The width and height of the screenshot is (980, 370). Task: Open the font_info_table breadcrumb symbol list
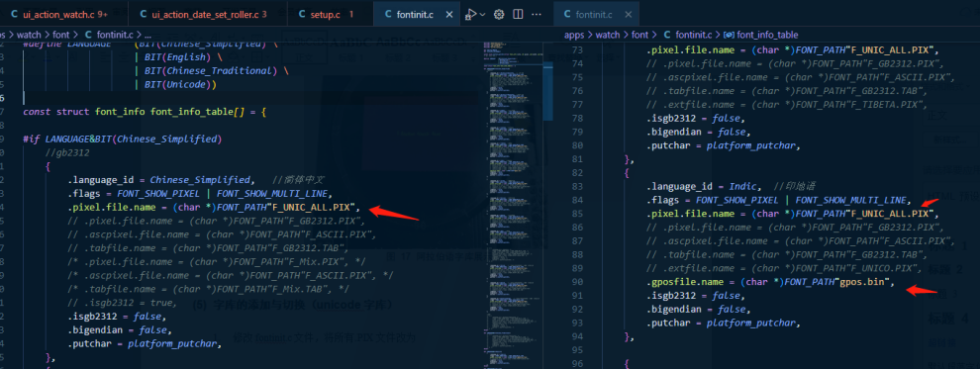coord(767,35)
